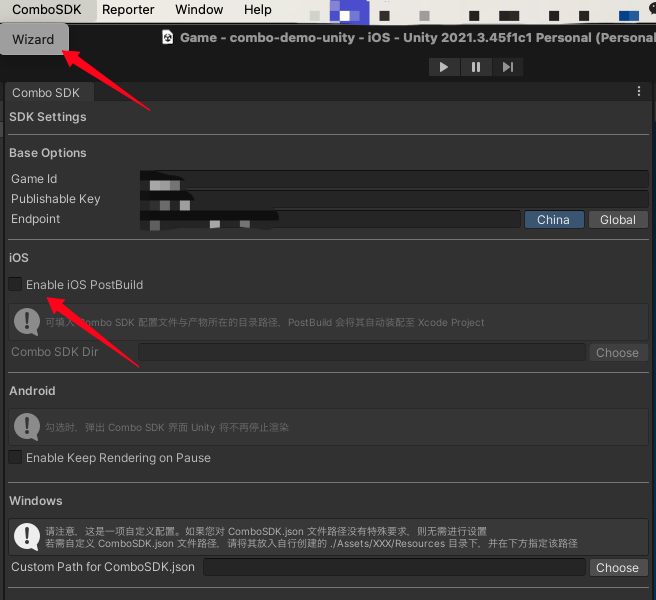Select the Global endpoint option
Screen dimensions: 656x600
tap(617, 220)
